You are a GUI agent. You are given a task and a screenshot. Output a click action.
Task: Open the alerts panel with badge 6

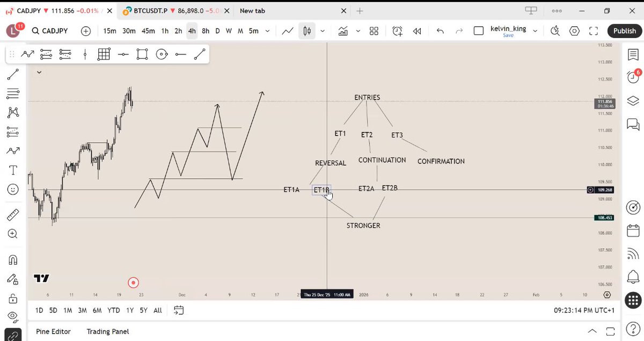click(x=633, y=77)
